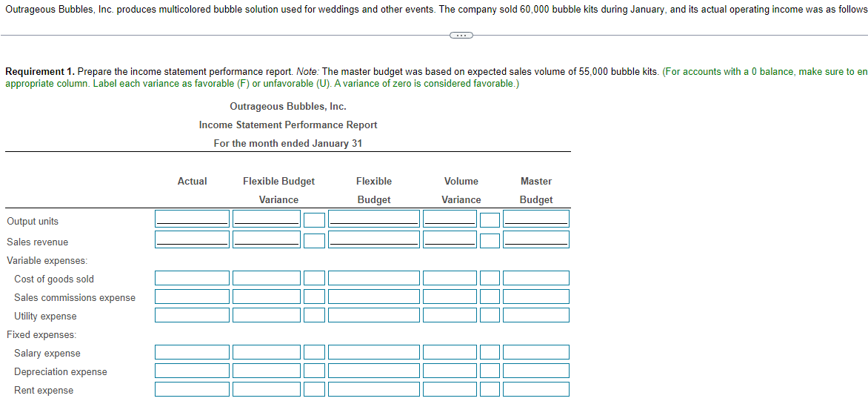
Task: Click Utility expense Actual field
Action: tap(192, 315)
